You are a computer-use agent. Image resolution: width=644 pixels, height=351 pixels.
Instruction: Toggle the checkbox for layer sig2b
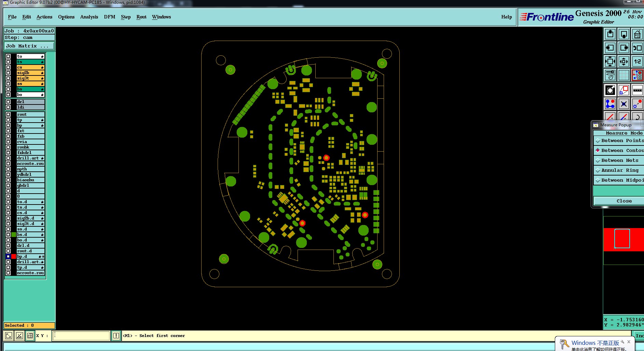tap(8, 73)
